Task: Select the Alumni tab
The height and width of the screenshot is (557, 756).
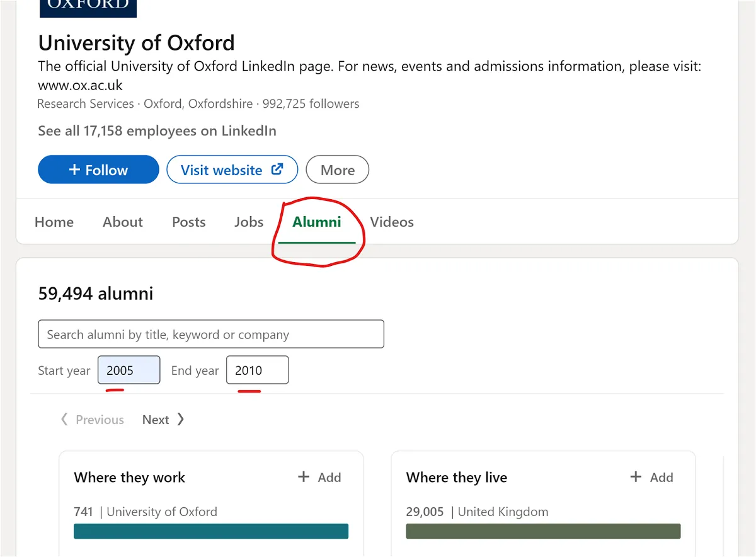Action: tap(317, 222)
